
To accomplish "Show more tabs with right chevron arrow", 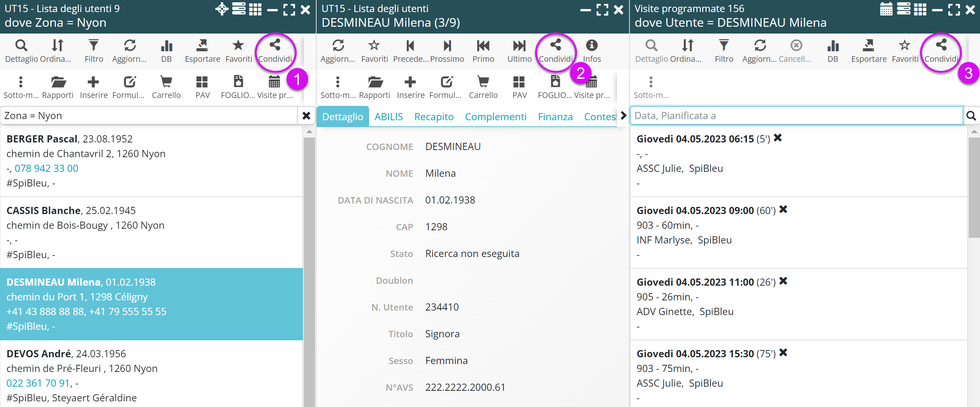I will point(623,116).
